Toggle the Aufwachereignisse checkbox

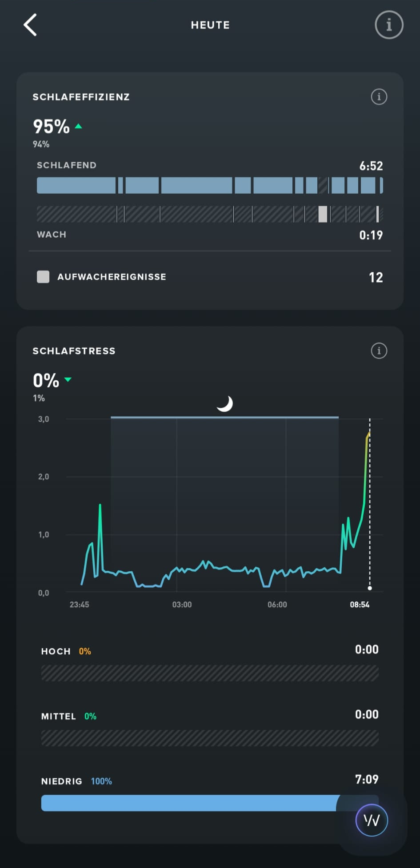click(43, 277)
